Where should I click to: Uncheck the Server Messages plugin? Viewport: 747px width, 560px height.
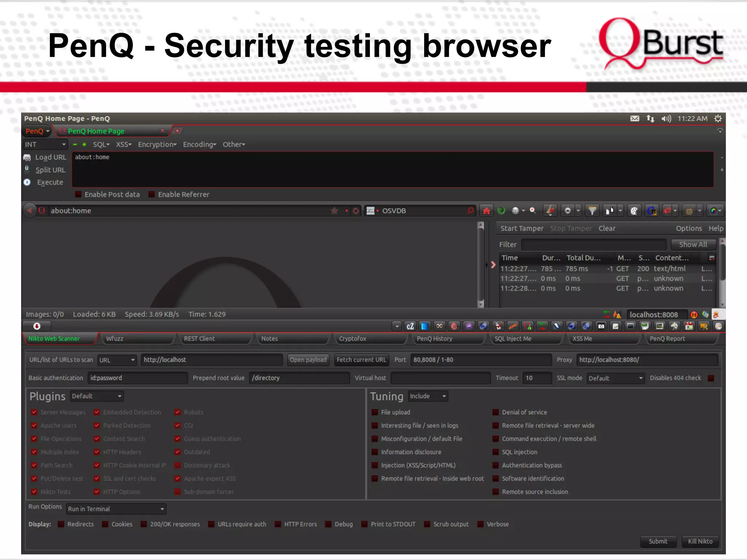[x=34, y=412]
